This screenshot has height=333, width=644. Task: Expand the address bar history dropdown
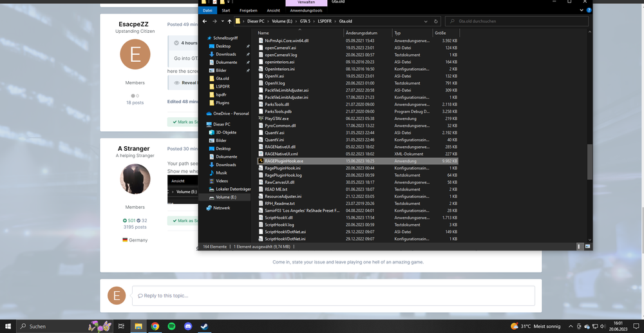tap(426, 21)
